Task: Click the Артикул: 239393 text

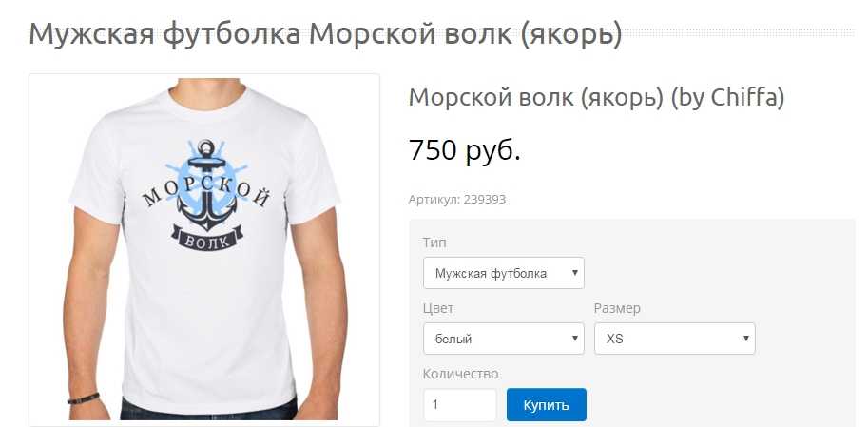Action: pos(456,200)
